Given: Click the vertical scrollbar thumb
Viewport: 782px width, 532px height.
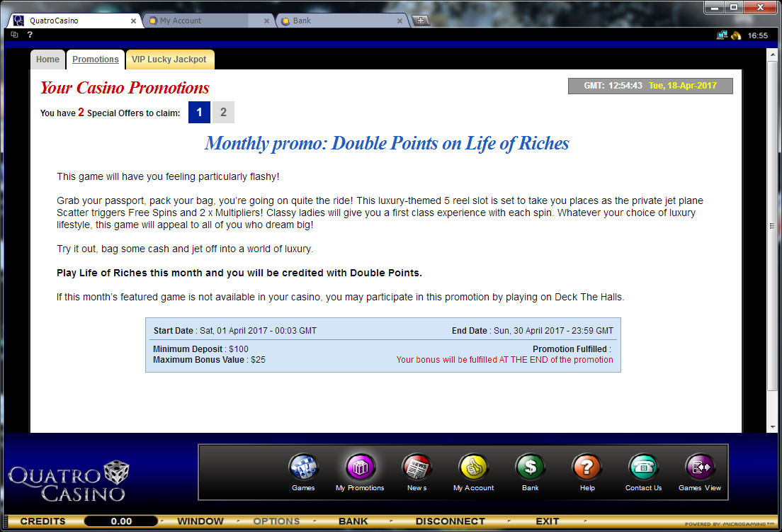Looking at the screenshot, I should click(773, 225).
